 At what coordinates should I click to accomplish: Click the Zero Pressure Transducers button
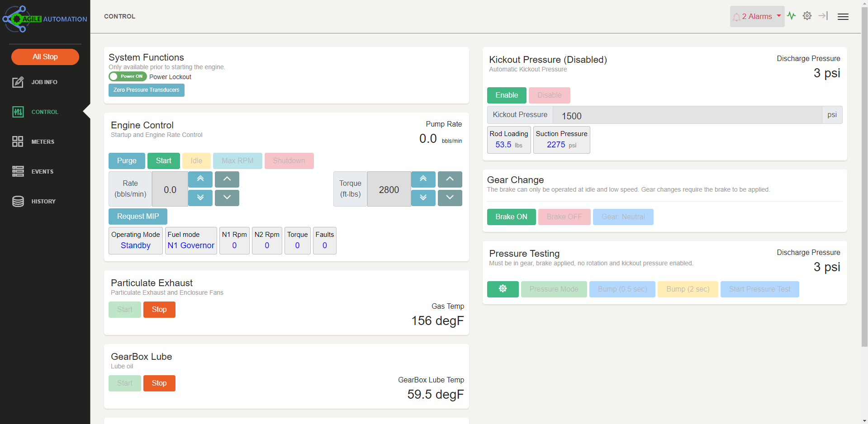146,90
